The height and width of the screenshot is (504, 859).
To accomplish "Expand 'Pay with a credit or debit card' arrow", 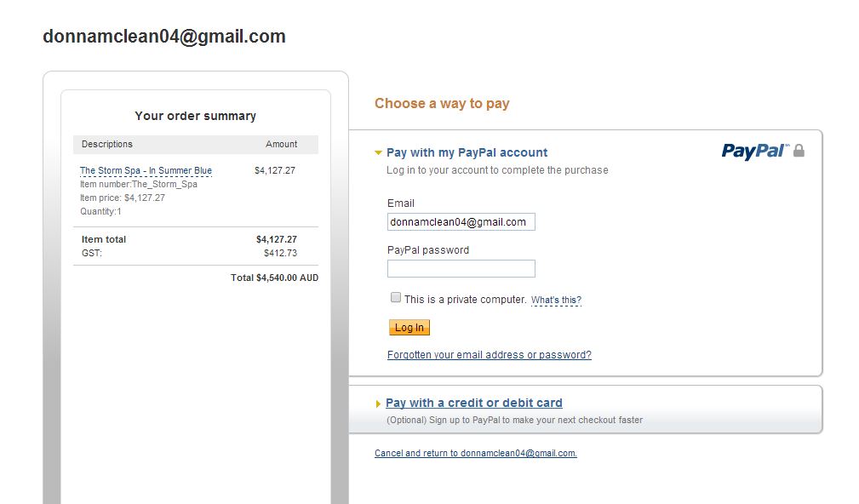I will click(379, 404).
